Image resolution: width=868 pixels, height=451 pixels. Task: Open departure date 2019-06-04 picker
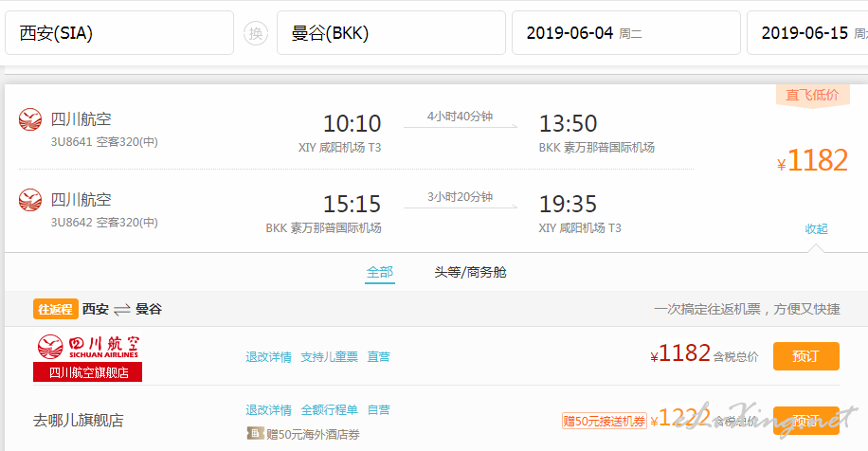coord(626,32)
